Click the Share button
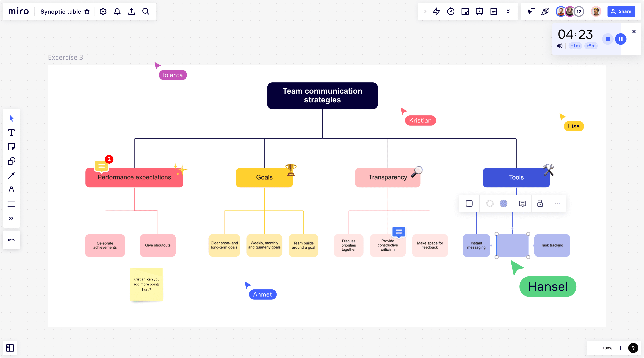Image resolution: width=644 pixels, height=358 pixels. click(621, 11)
